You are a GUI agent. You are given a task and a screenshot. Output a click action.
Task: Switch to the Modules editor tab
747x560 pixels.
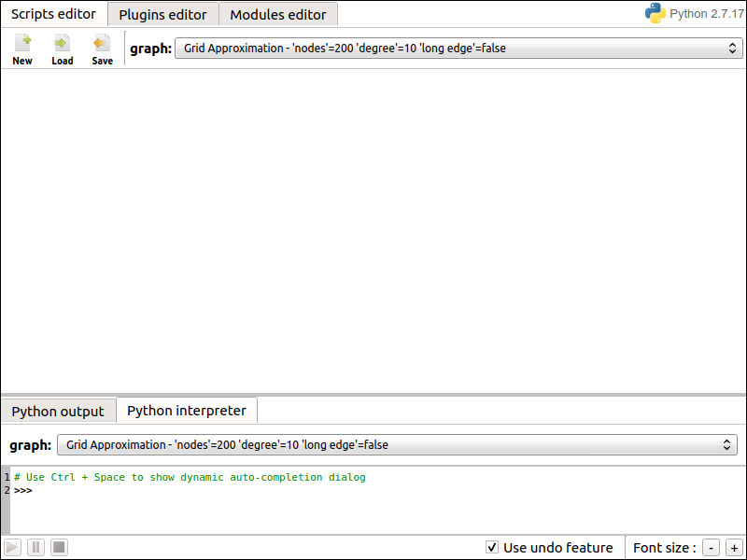(278, 14)
